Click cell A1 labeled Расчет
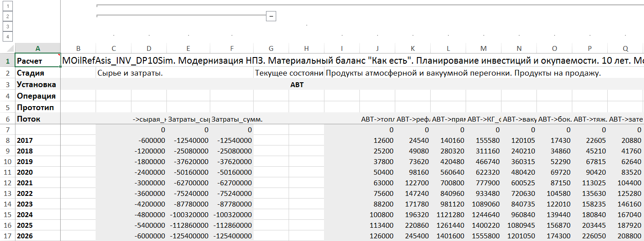Screen dimensions: 644x241 (38, 61)
